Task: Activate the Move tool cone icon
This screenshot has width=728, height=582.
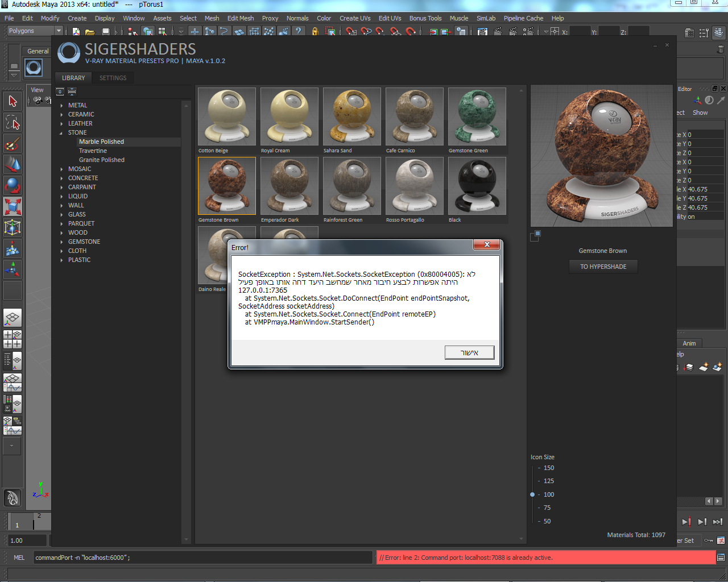Action: tap(13, 164)
